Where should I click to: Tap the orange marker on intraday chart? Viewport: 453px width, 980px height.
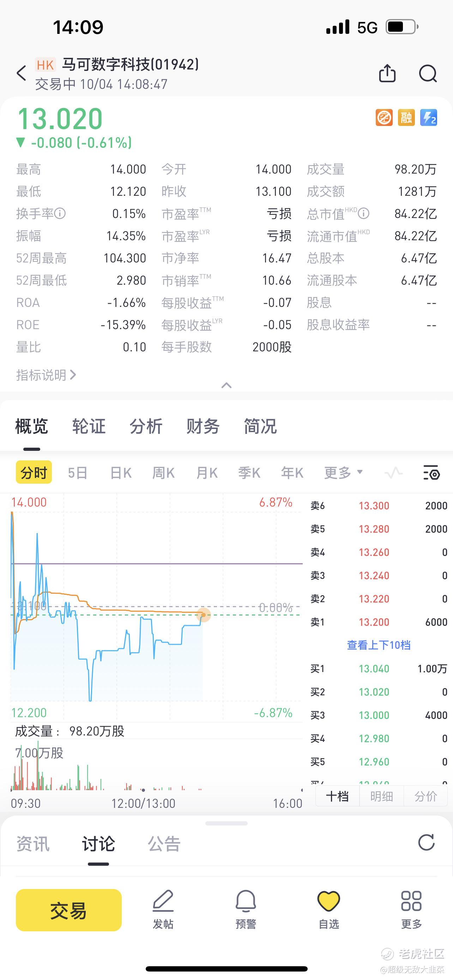[204, 615]
